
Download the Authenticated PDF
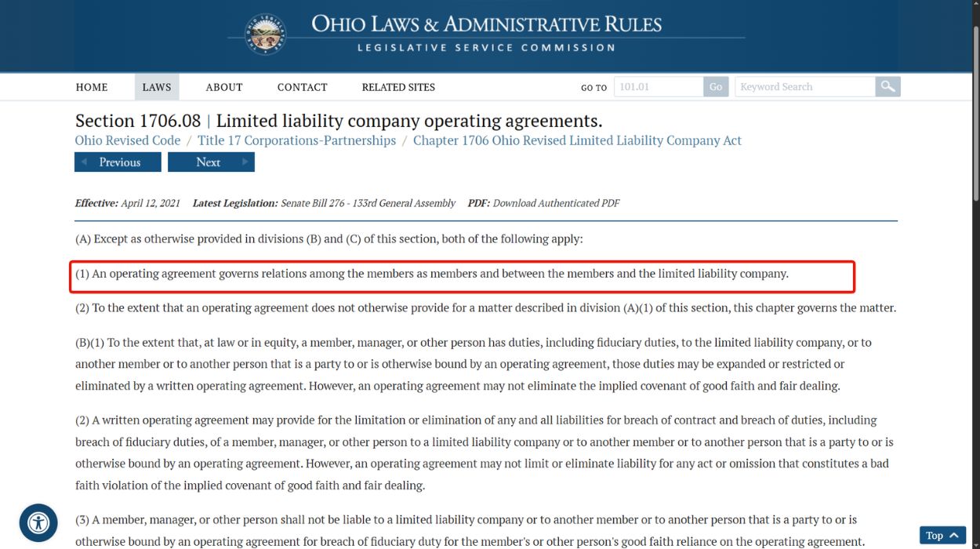tap(556, 203)
